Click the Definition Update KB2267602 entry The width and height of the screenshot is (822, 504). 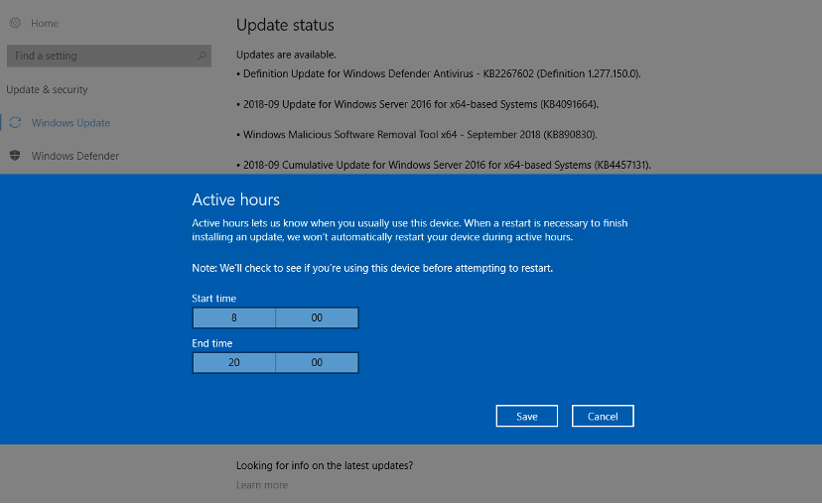coord(438,73)
